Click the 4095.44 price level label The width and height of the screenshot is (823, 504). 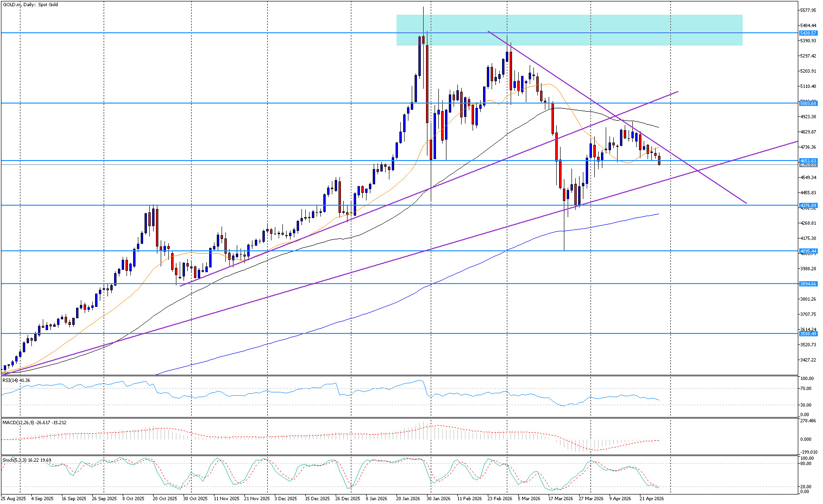point(808,251)
